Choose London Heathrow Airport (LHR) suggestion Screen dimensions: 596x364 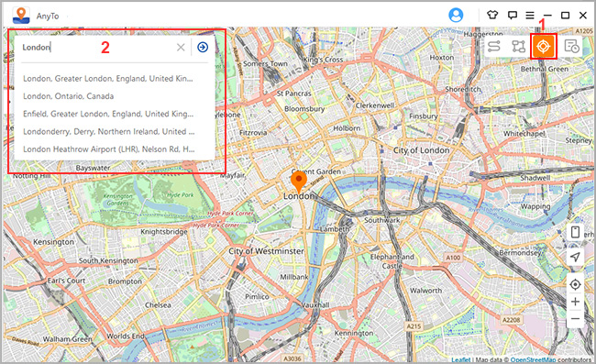tap(109, 149)
